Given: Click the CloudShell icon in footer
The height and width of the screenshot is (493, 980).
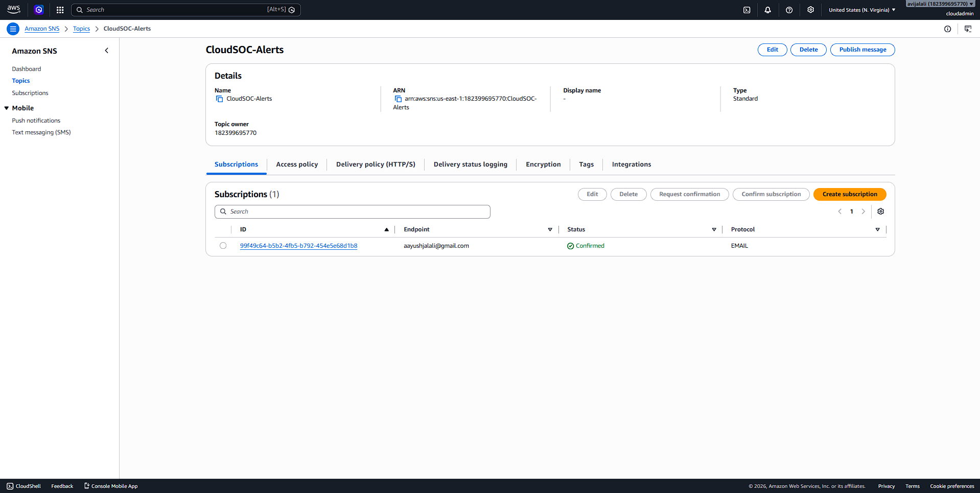Looking at the screenshot, I should (x=10, y=486).
